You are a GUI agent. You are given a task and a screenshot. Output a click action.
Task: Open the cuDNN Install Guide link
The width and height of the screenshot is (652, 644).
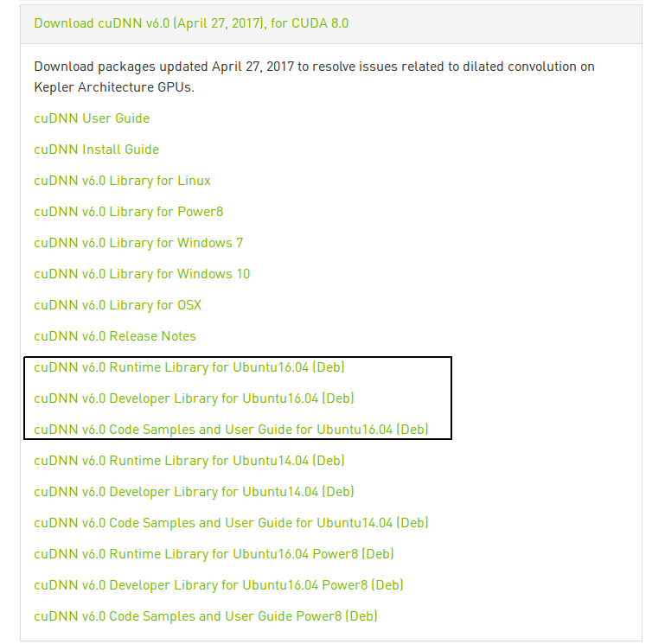tap(97, 150)
